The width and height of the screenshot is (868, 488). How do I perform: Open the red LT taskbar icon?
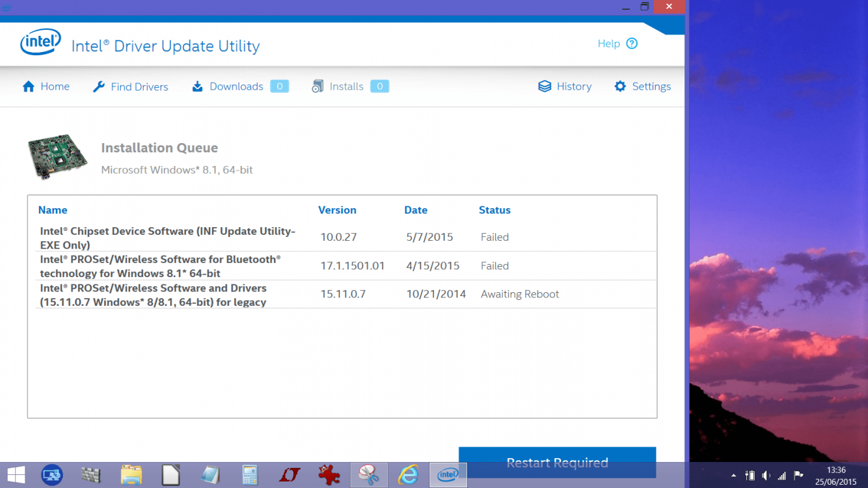pyautogui.click(x=290, y=475)
